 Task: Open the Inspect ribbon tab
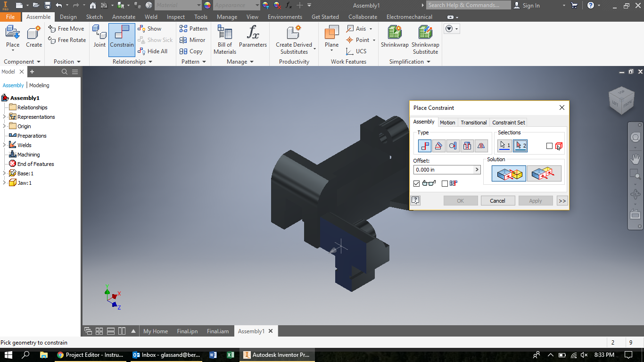click(176, 17)
